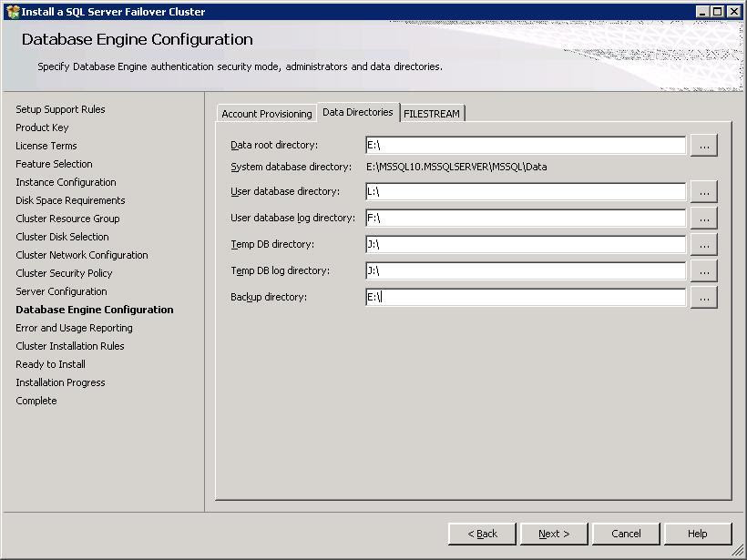The image size is (747, 560).
Task: Click the Backup directory field
Action: click(526, 297)
